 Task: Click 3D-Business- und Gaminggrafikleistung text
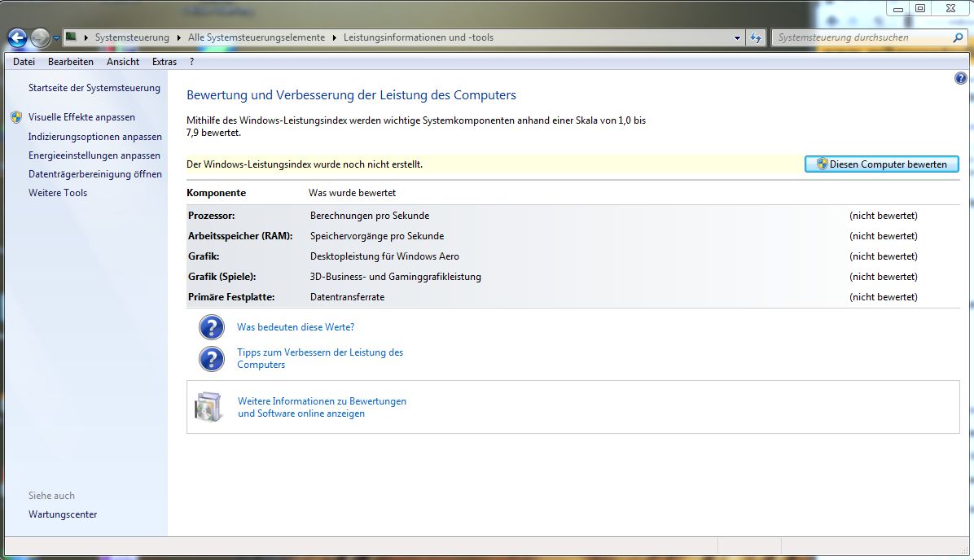[x=396, y=276]
